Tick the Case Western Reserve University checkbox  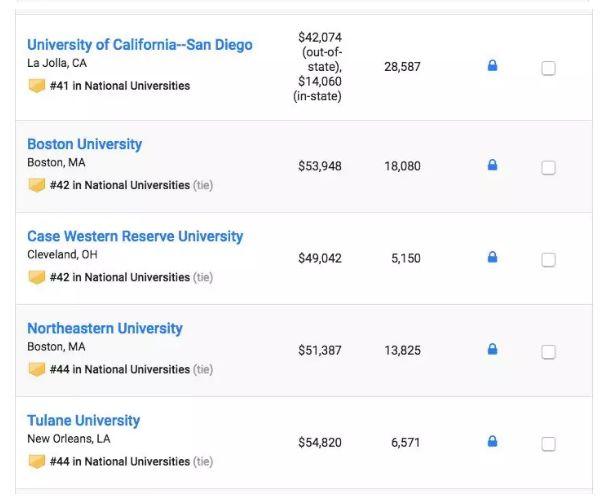tap(548, 260)
